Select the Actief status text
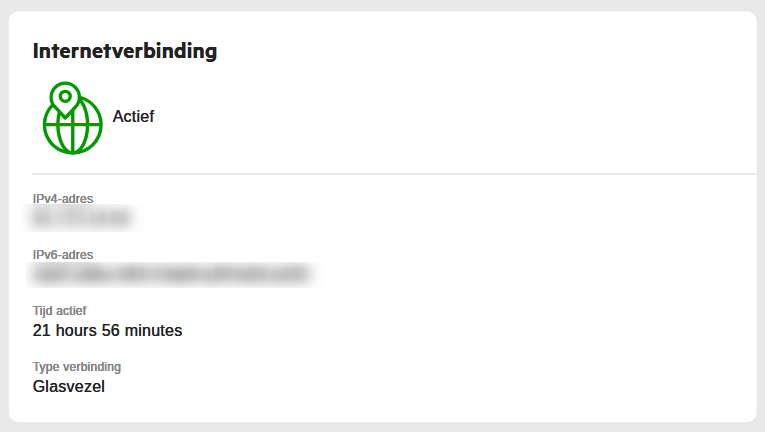Viewport: 765px width, 432px height. click(133, 117)
